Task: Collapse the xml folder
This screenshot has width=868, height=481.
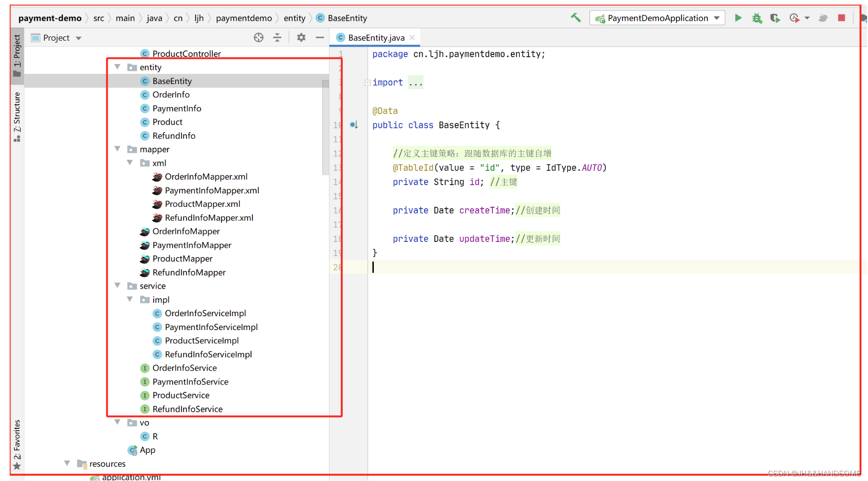Action: point(130,162)
